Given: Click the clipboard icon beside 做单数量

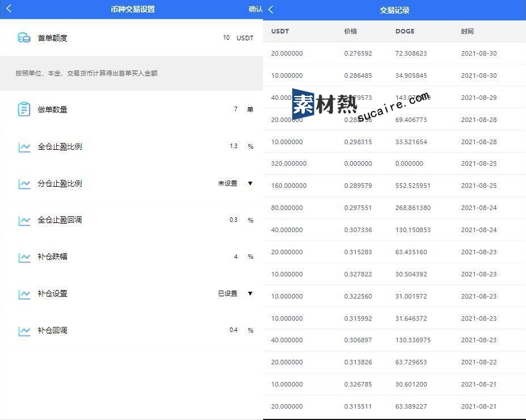Looking at the screenshot, I should [x=24, y=110].
